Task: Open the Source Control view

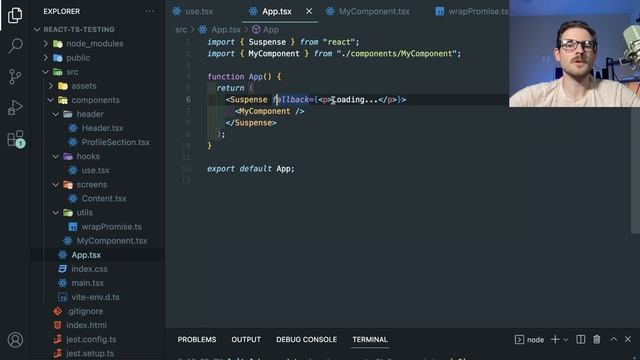Action: pyautogui.click(x=15, y=76)
